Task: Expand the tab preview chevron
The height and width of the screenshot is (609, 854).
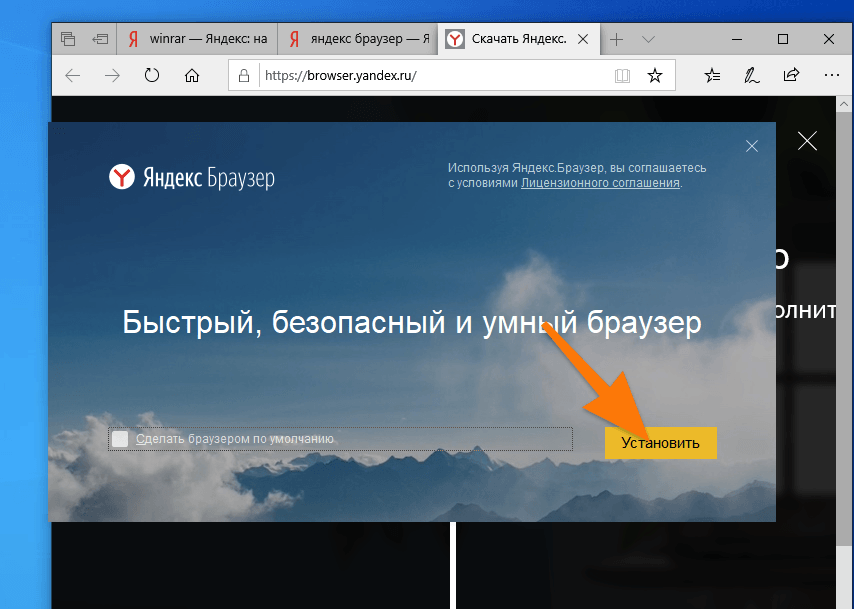Action: tap(648, 39)
